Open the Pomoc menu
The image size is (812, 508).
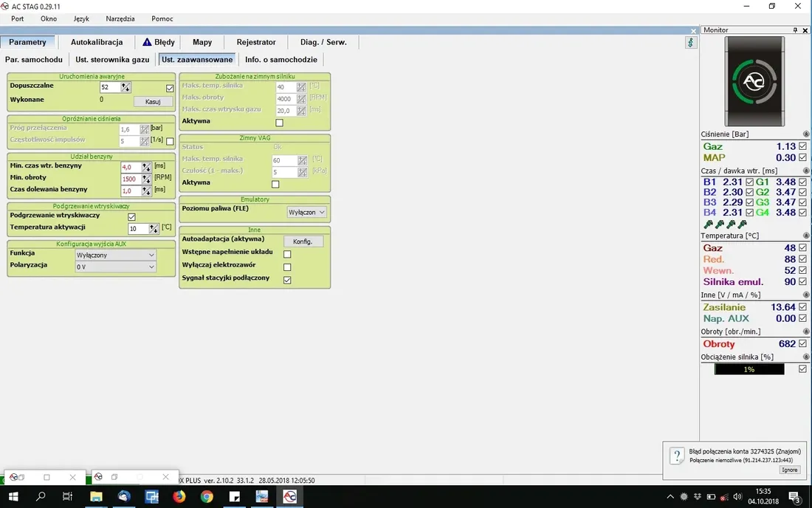(x=162, y=18)
